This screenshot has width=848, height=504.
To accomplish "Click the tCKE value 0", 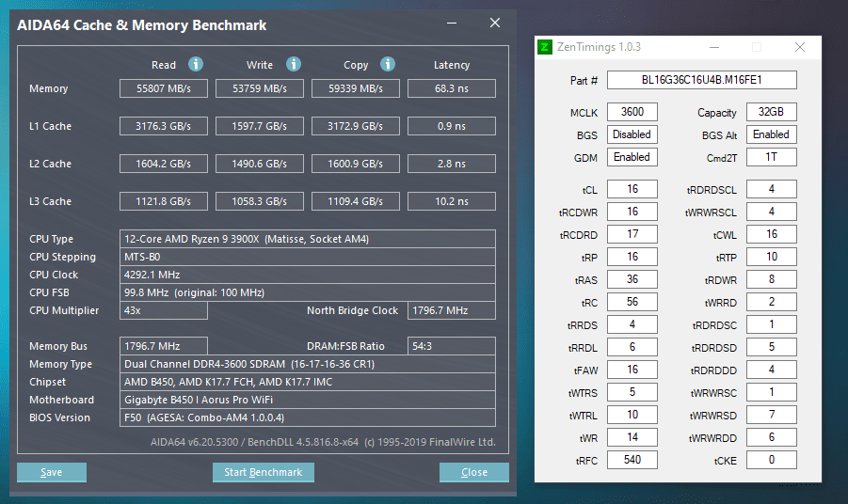I will tap(771, 460).
